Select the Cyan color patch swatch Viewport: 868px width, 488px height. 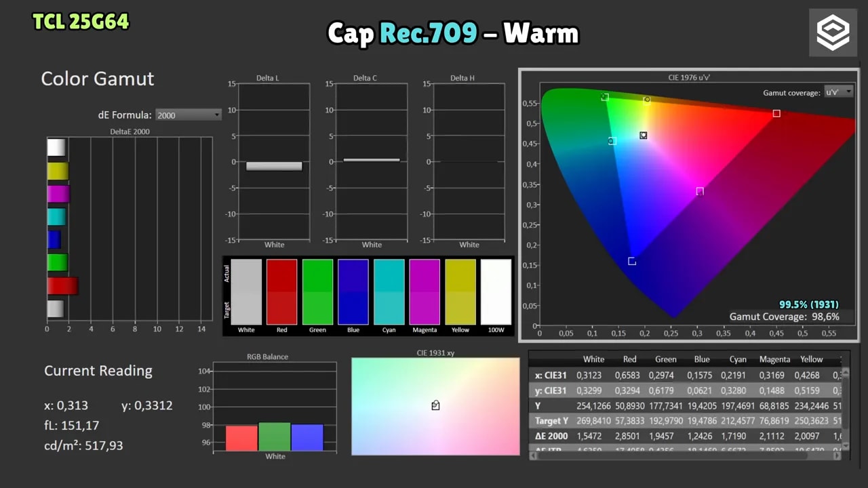[x=389, y=291]
